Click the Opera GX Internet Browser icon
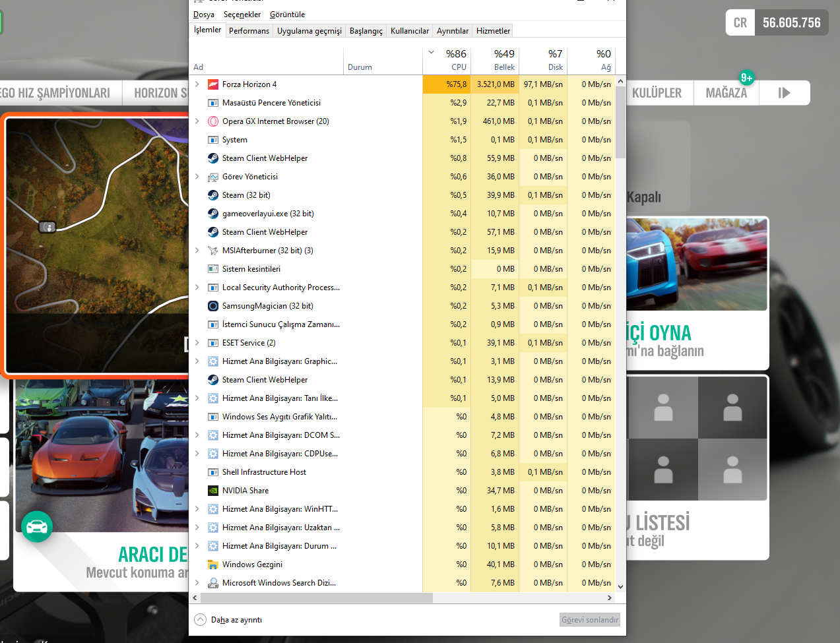Screen dimensions: 840x643 [x=213, y=121]
